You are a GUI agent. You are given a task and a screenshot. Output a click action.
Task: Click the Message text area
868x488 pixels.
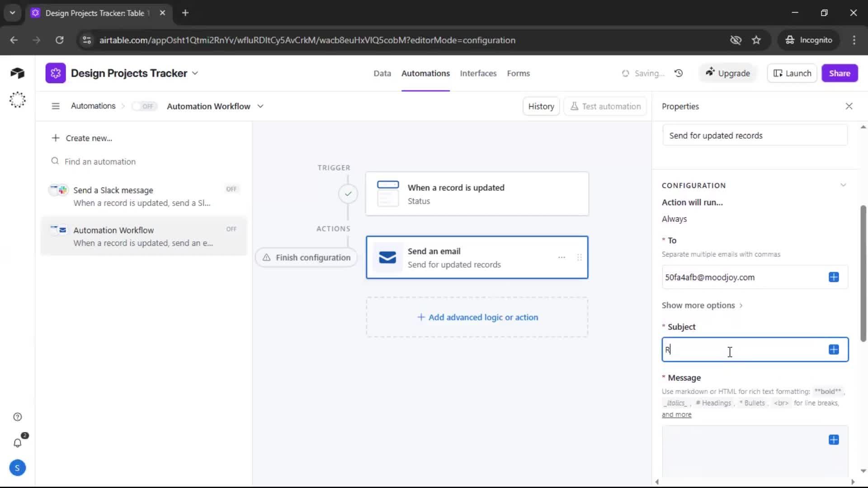tap(755, 452)
